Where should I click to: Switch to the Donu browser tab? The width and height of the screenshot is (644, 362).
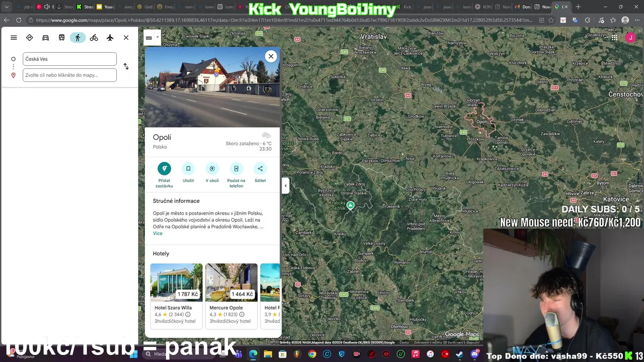523,7
